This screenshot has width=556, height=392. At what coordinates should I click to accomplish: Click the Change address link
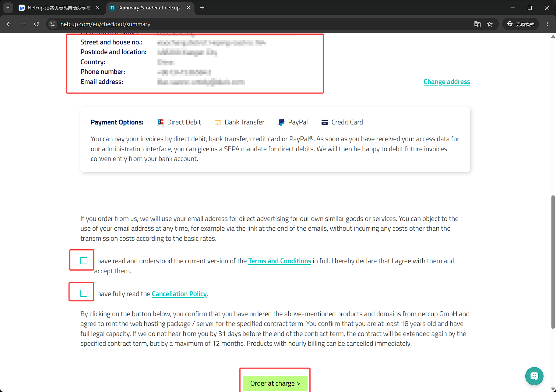447,82
